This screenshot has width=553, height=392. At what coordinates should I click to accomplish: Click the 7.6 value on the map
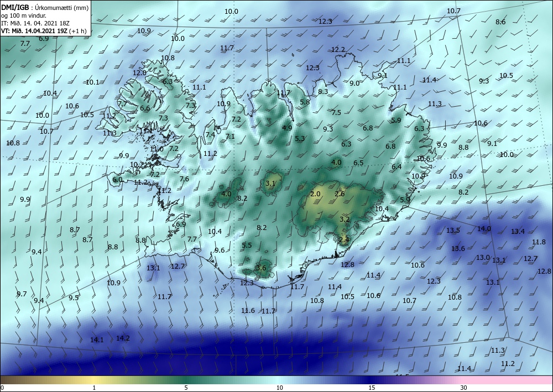[x=184, y=179]
